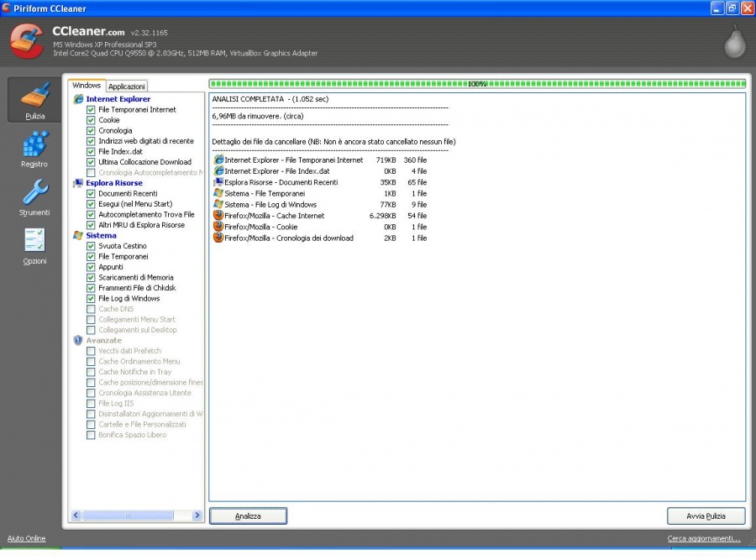Click the title bar CCleaner app icon

[x=6, y=8]
